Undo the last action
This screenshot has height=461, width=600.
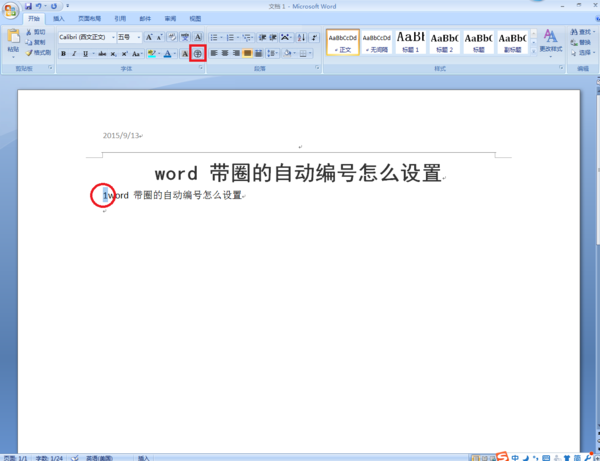coord(38,6)
